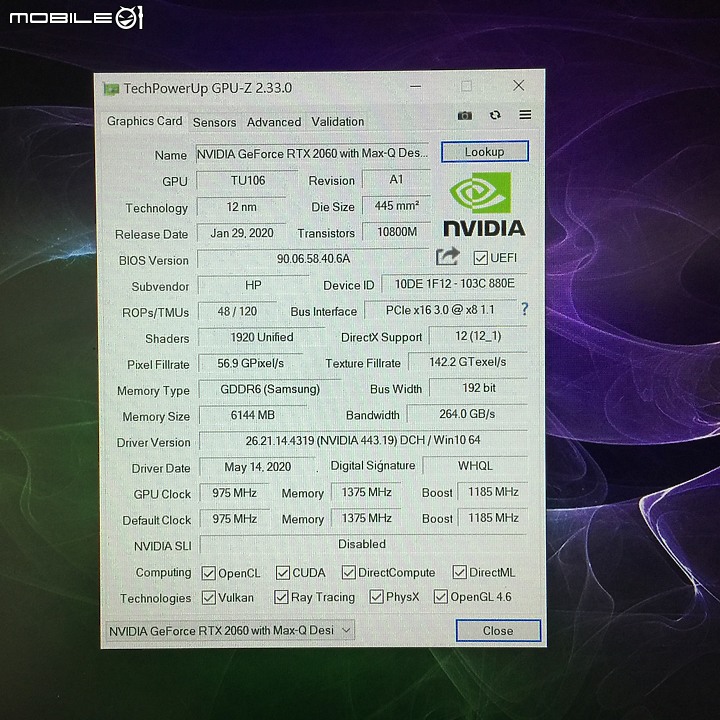Click the Bus Width value 192 bit

[x=478, y=388]
